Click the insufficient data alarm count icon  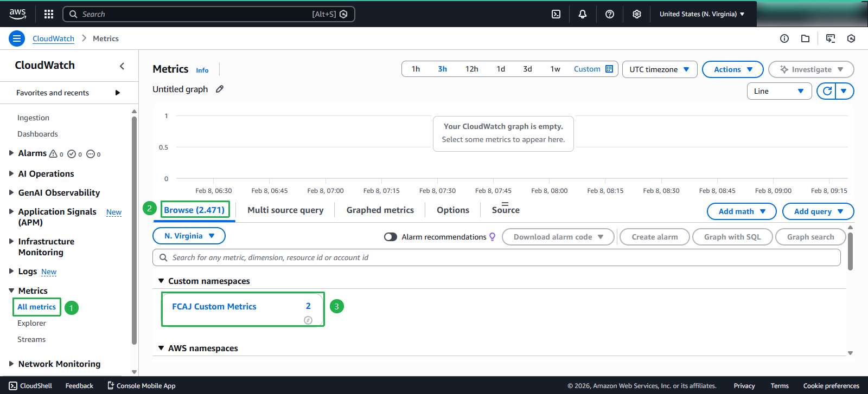coord(91,154)
